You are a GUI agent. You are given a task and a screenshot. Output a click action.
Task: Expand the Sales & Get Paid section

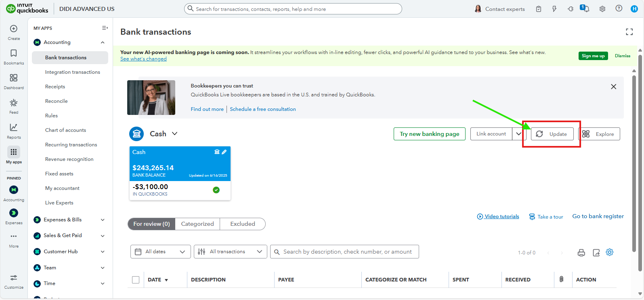(103, 236)
